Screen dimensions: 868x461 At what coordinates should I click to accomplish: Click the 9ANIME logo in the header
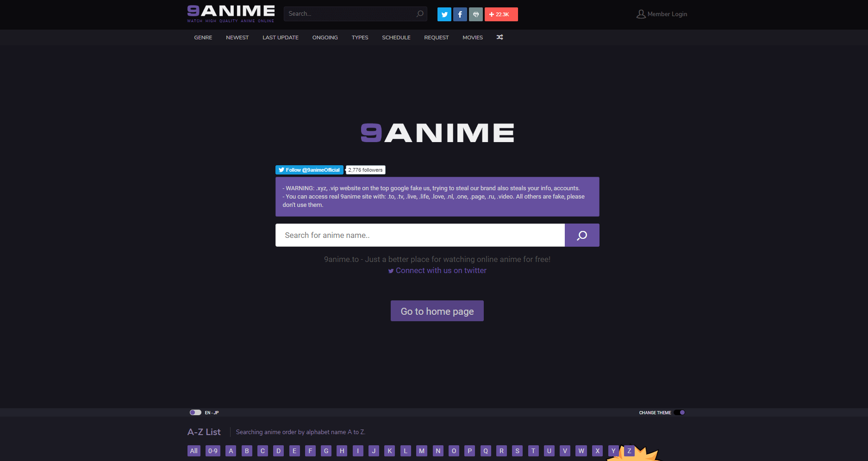tap(231, 13)
